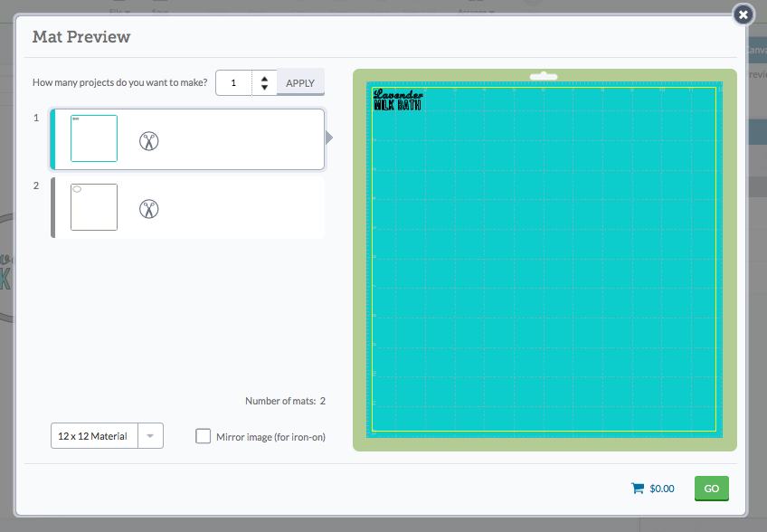Increase number of projects with up arrow
The height and width of the screenshot is (532, 767).
click(265, 79)
